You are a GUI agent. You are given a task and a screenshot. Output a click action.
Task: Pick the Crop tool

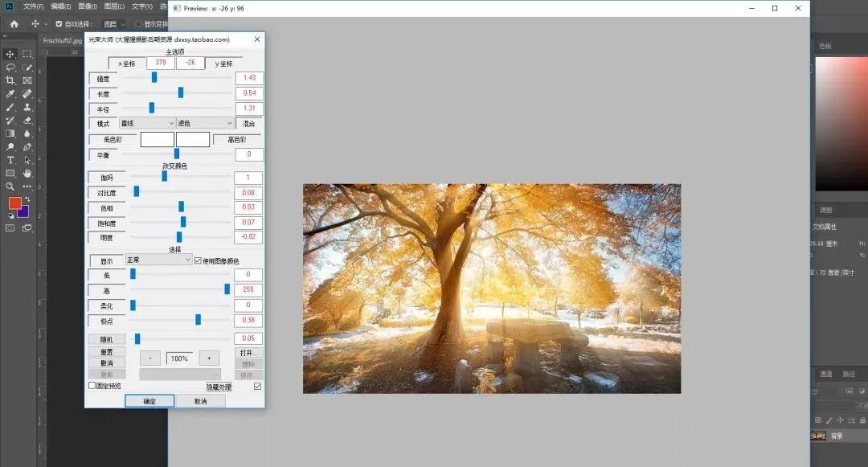10,80
